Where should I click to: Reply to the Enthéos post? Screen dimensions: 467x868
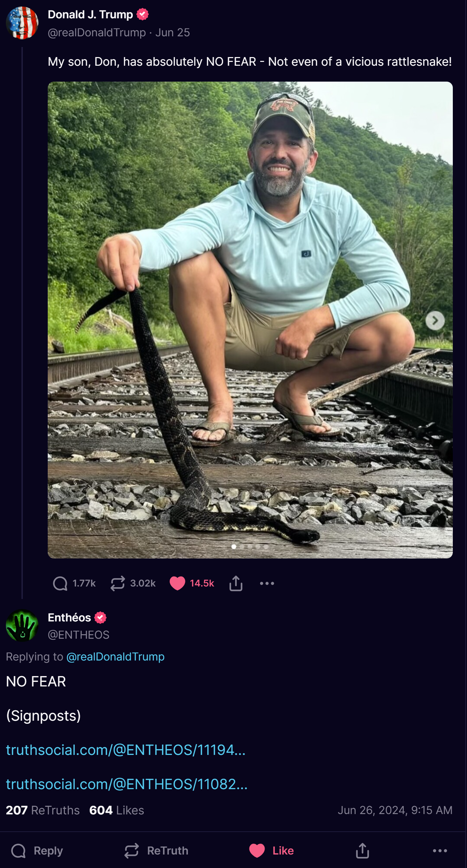[37, 850]
